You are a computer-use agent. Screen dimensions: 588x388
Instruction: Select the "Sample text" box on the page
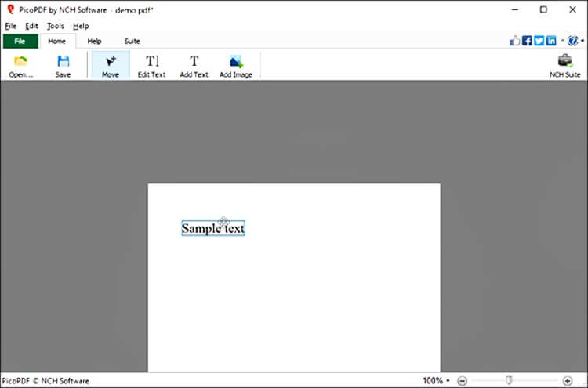(213, 228)
